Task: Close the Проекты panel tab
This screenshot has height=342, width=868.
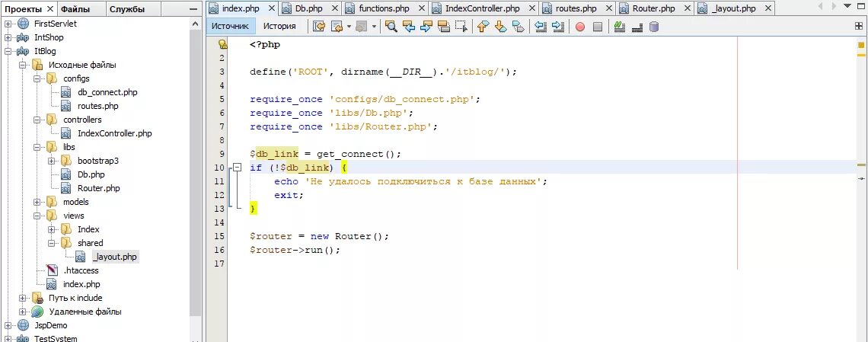Action: 49,9
